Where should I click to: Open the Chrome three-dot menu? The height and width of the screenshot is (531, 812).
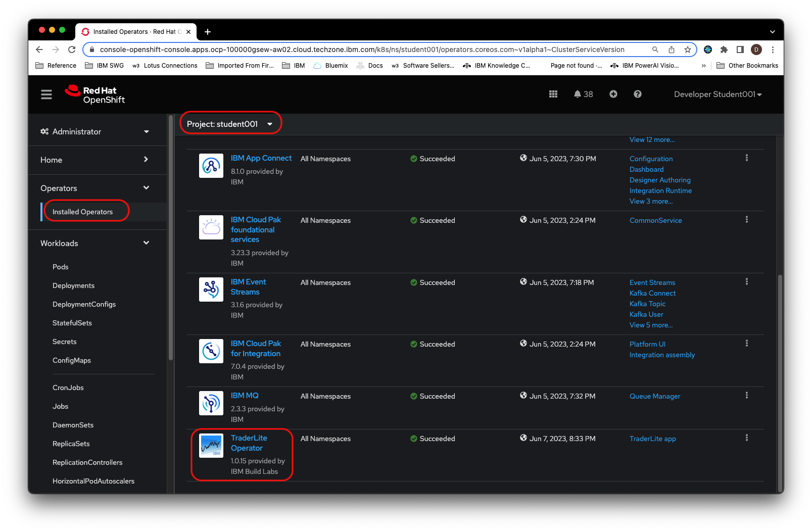(x=773, y=50)
